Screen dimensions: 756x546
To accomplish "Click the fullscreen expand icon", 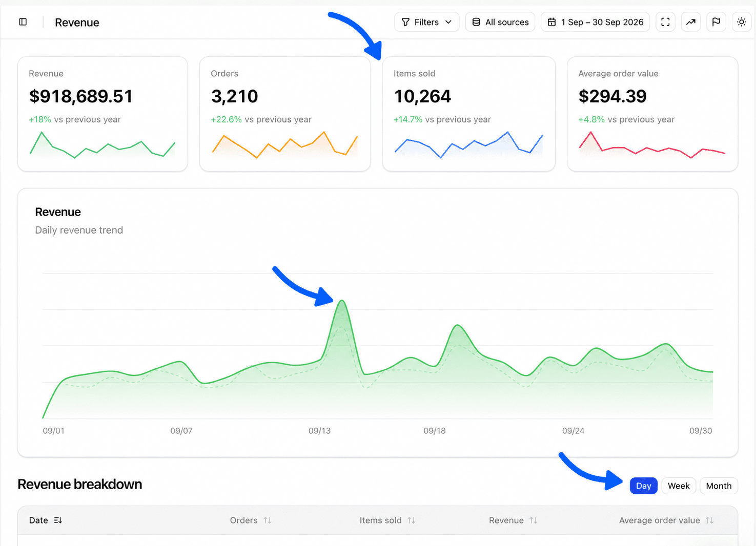I will tap(665, 22).
